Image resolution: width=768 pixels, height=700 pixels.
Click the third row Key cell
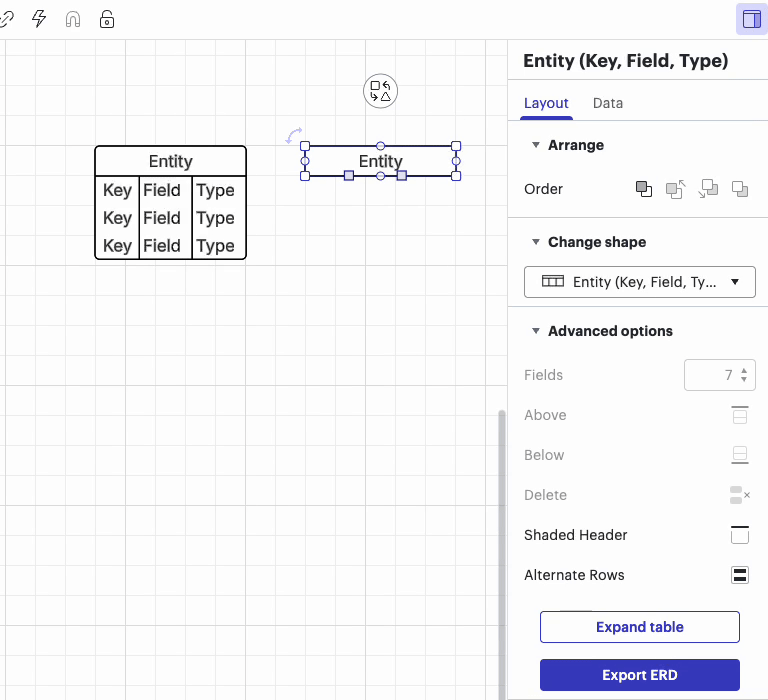pos(117,246)
